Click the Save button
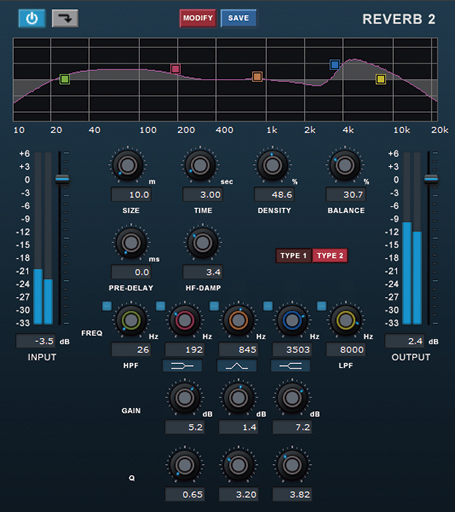Screen dimensions: 455x512 coord(238,18)
